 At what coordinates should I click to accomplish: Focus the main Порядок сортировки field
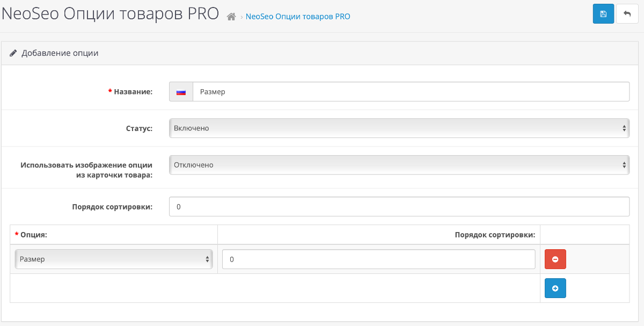[x=399, y=207]
